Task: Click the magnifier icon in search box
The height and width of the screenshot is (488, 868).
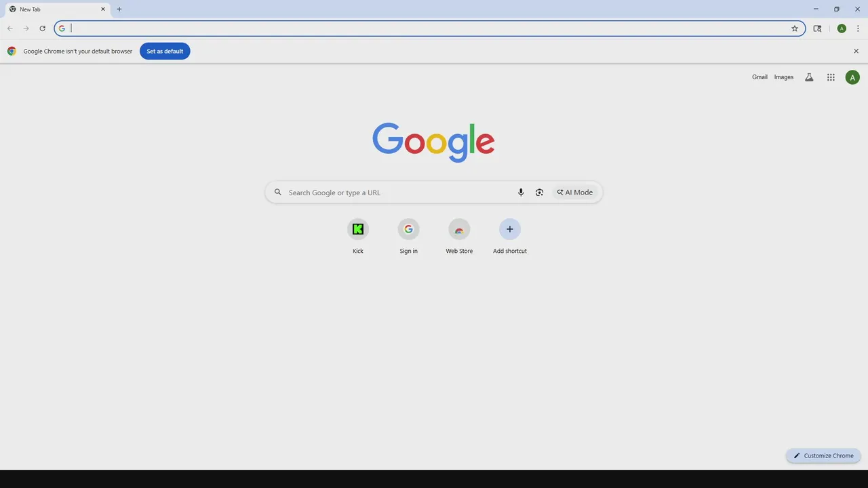Action: [278, 192]
